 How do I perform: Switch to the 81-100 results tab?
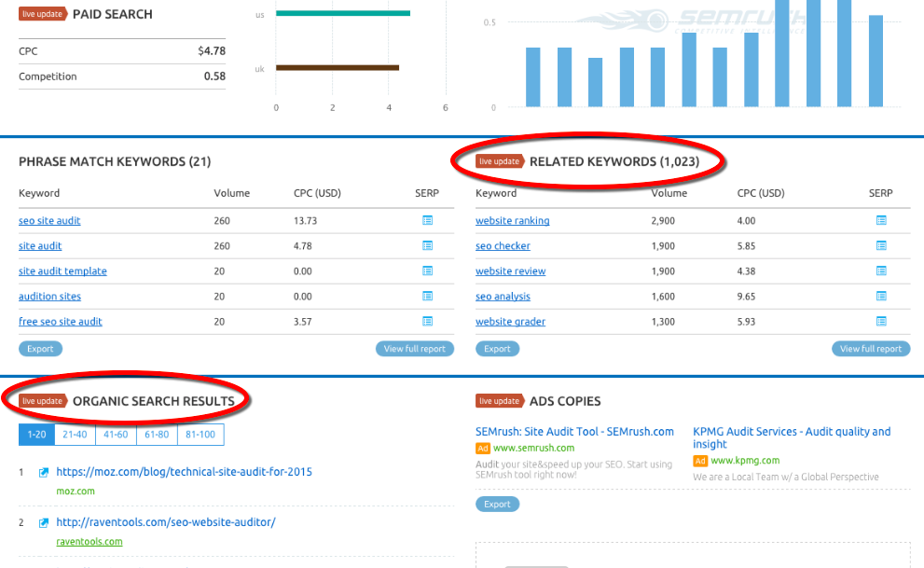click(200, 435)
